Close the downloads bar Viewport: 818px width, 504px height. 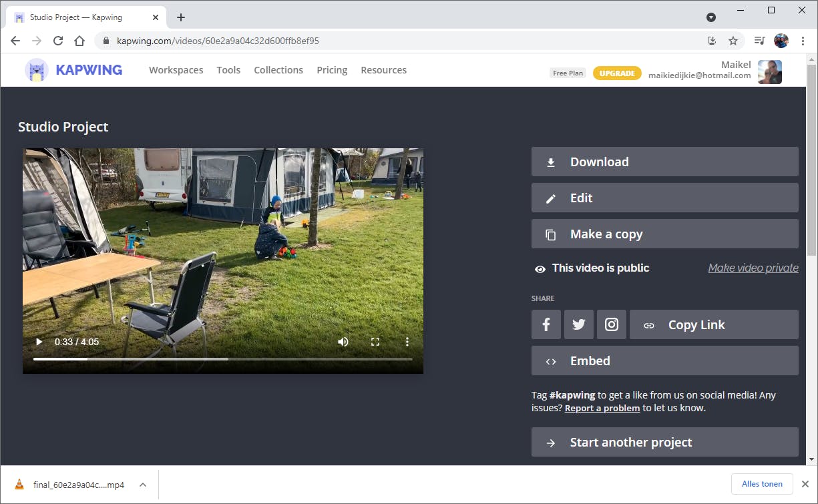coord(805,484)
